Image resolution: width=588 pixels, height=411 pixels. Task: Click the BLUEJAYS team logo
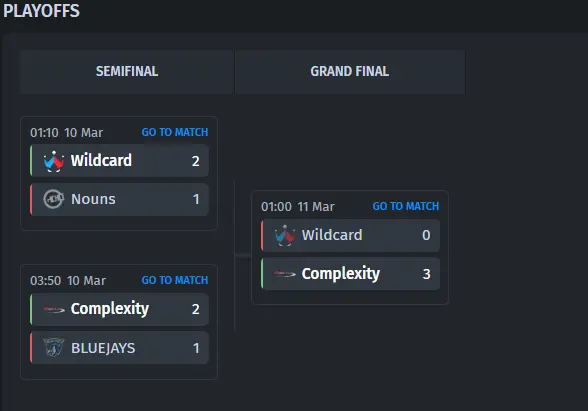(x=54, y=347)
